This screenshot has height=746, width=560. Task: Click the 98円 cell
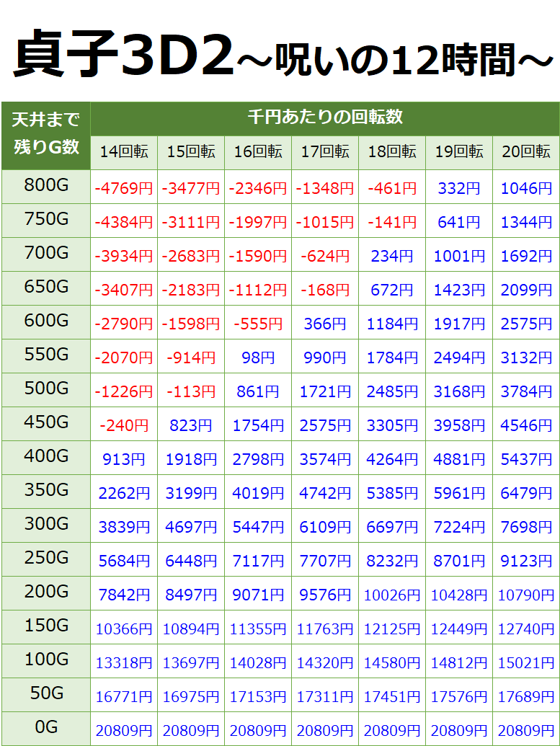(258, 358)
